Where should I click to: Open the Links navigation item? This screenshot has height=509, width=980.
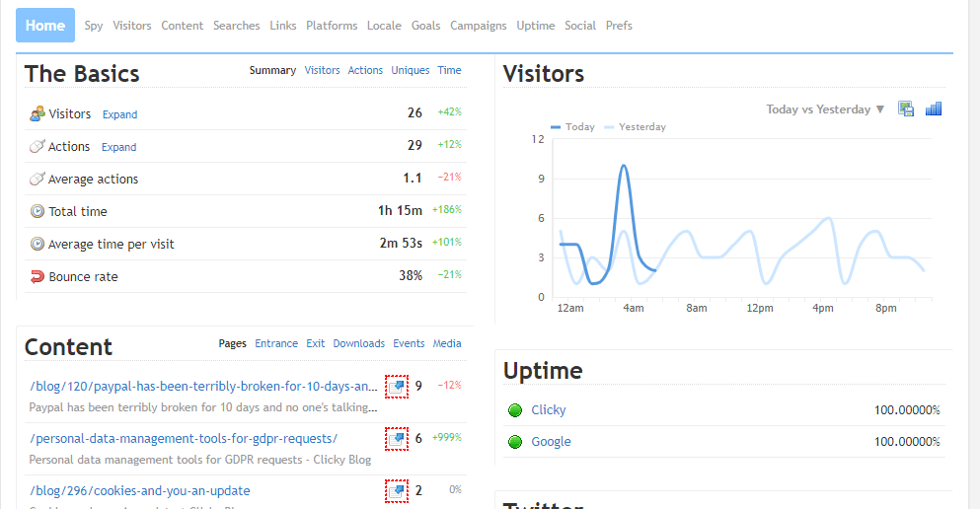pos(283,26)
